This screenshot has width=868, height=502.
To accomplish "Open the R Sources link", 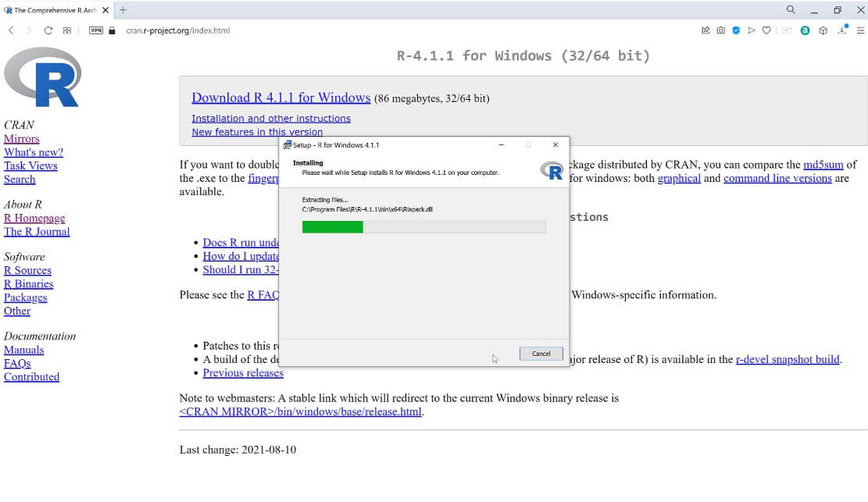I will 27,270.
